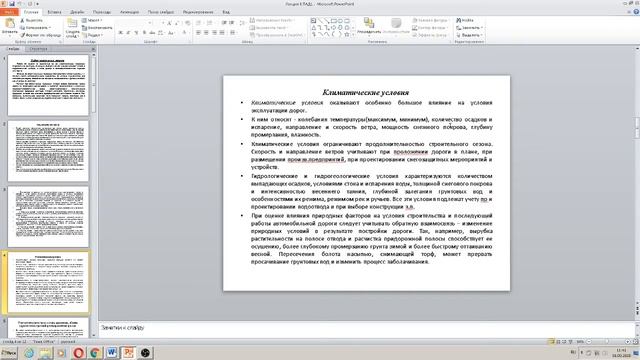Click the New Slide (Создать слайд) icon
The width and height of the screenshot is (640, 360).
tap(72, 23)
